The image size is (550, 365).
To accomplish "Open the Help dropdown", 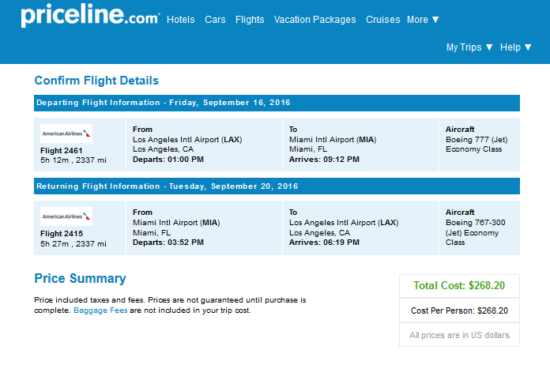I will [516, 47].
